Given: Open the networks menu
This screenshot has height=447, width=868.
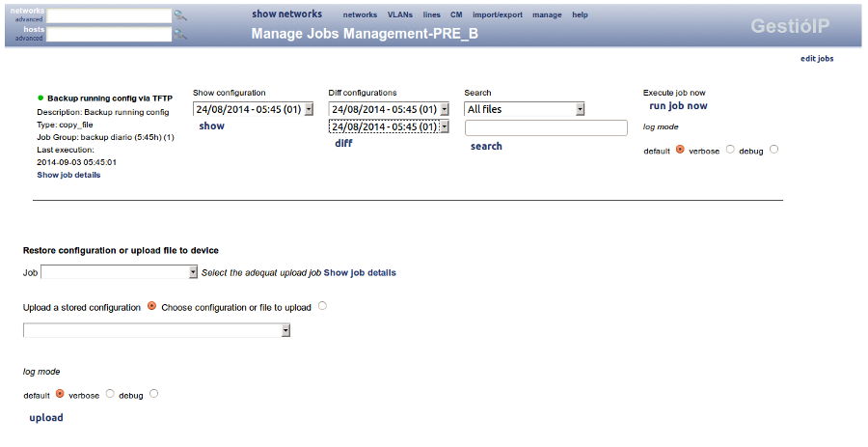Looking at the screenshot, I should (360, 14).
